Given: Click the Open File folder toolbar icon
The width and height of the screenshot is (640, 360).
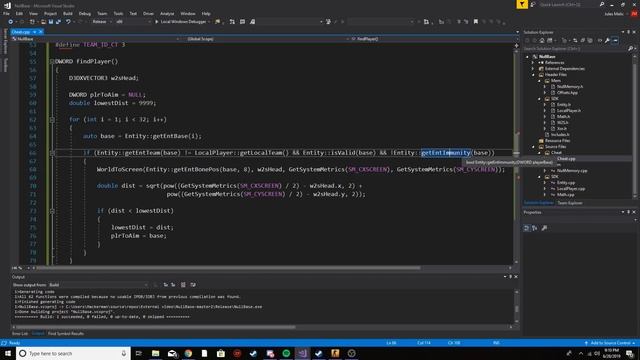Looking at the screenshot, I should point(43,22).
